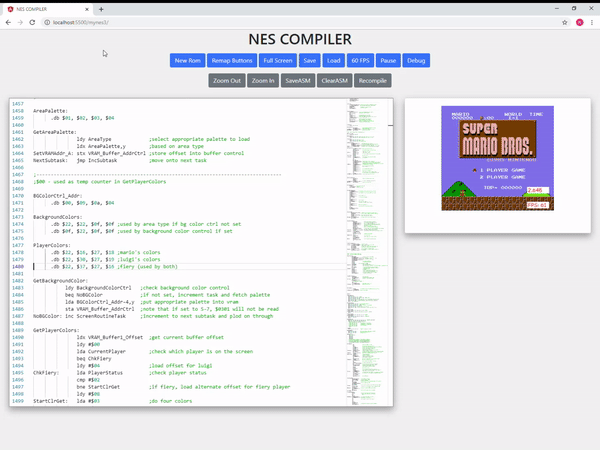Zoom Out the code editor
Image resolution: width=600 pixels, height=450 pixels.
pos(227,81)
